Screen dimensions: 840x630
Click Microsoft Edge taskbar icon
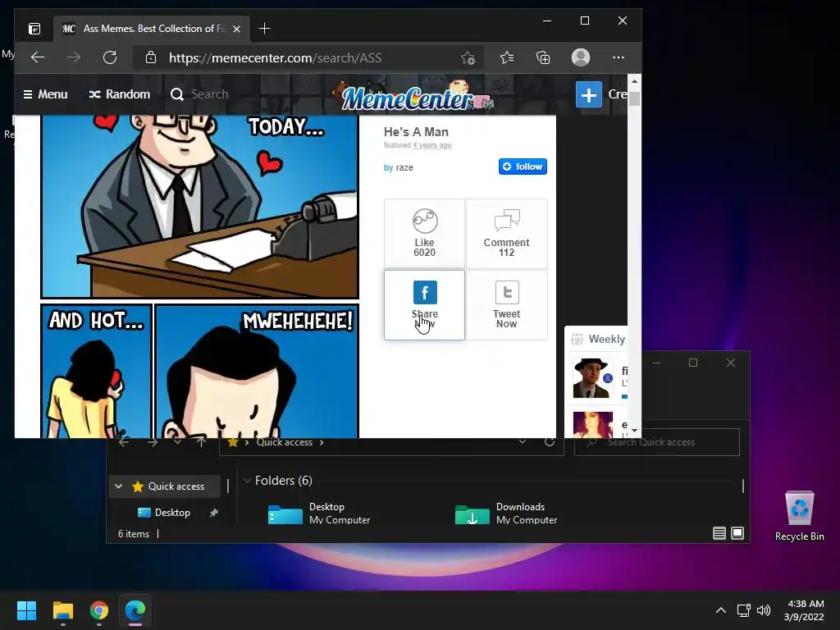[x=135, y=610]
